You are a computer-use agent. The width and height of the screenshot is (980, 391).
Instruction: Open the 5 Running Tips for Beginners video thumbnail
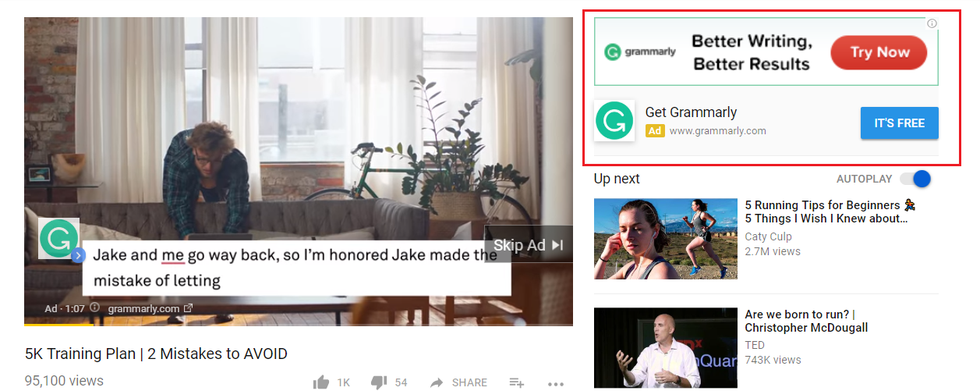(666, 239)
